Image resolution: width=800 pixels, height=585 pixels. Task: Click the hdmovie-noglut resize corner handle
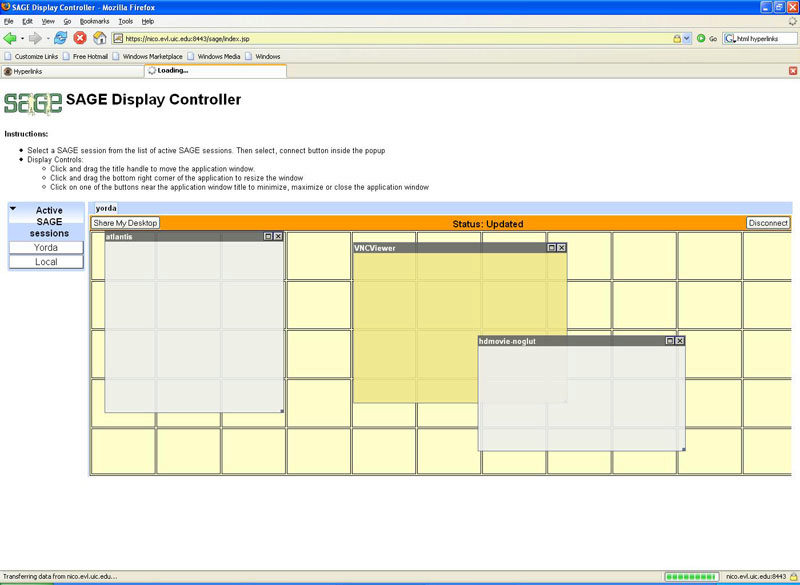pos(683,449)
